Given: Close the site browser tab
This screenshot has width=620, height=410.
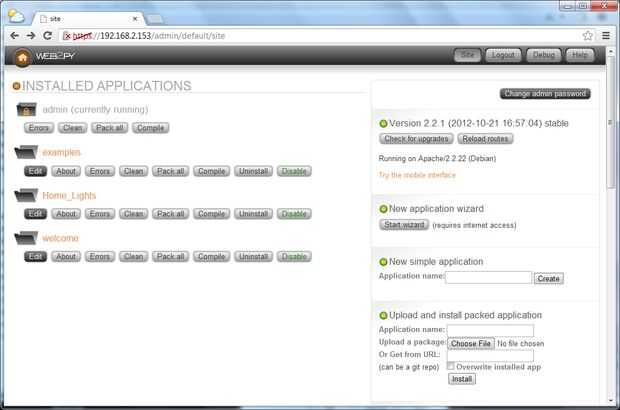Looking at the screenshot, I should 135,19.
